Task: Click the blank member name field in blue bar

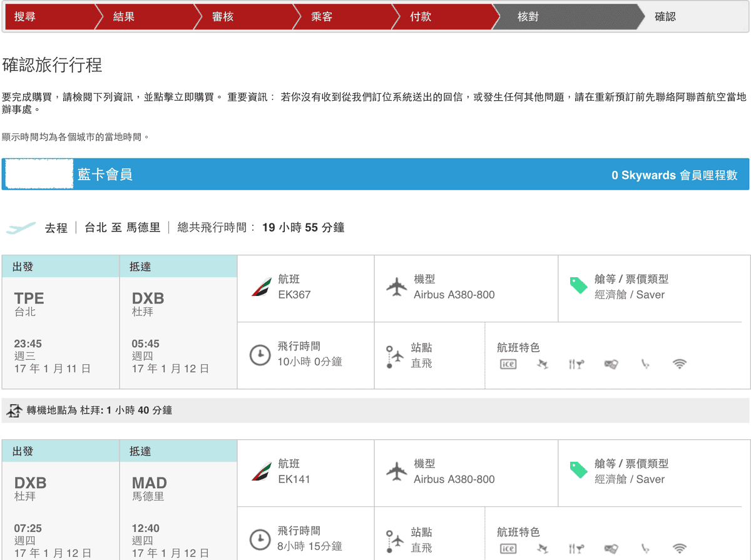Action: pos(38,175)
